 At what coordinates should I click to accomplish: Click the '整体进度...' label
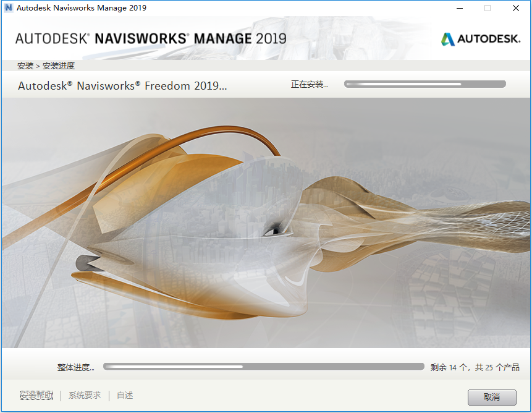point(75,367)
